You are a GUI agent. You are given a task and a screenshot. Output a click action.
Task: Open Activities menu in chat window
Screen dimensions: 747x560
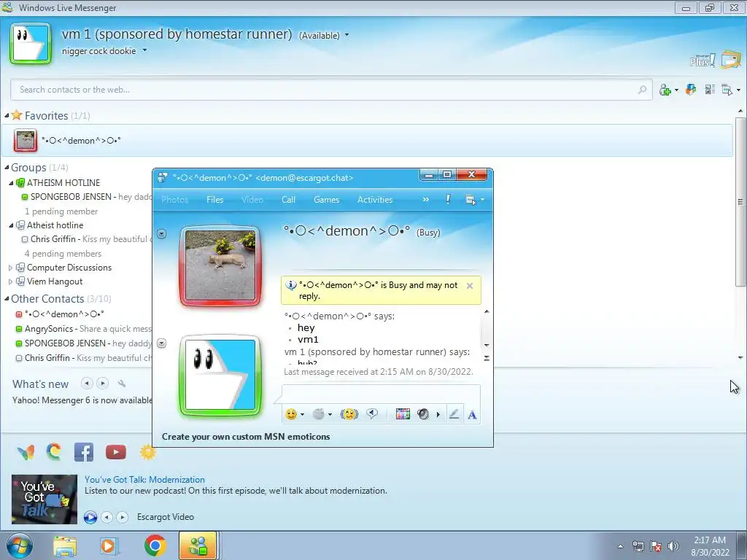(375, 200)
